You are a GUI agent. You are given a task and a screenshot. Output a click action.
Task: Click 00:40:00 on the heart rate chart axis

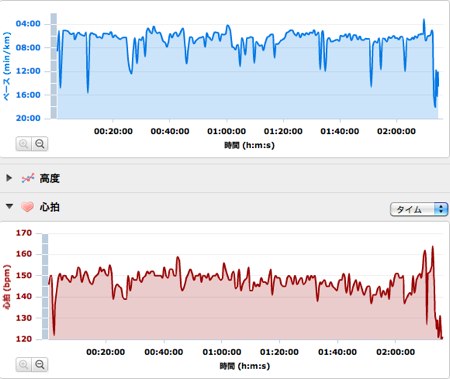[x=164, y=352]
